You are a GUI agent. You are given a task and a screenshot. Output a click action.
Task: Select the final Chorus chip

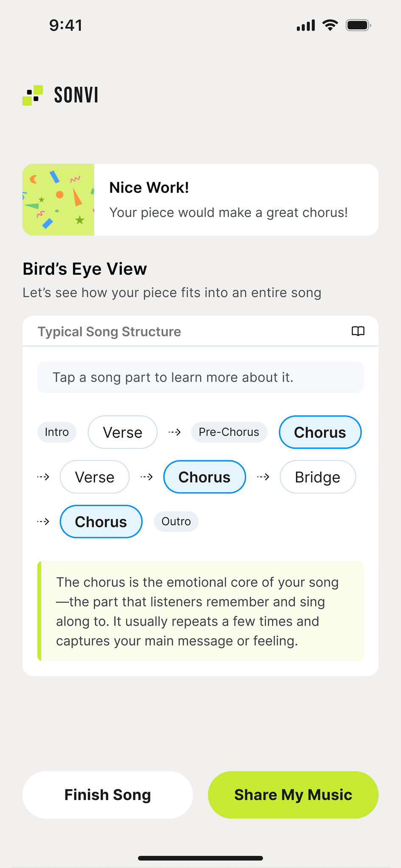point(101,522)
